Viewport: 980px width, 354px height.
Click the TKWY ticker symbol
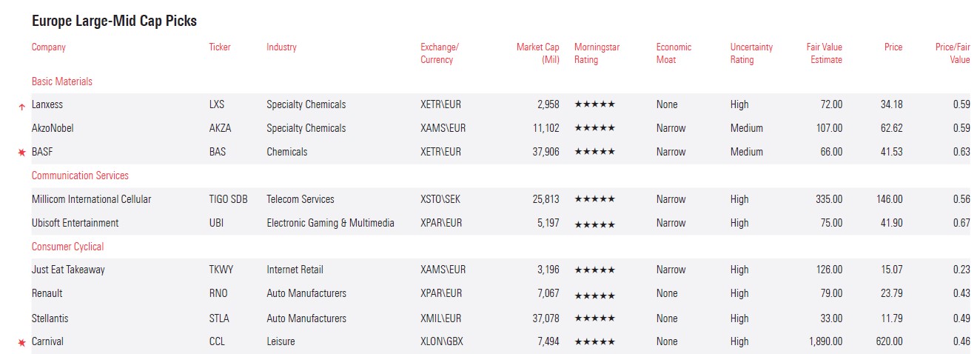(221, 270)
